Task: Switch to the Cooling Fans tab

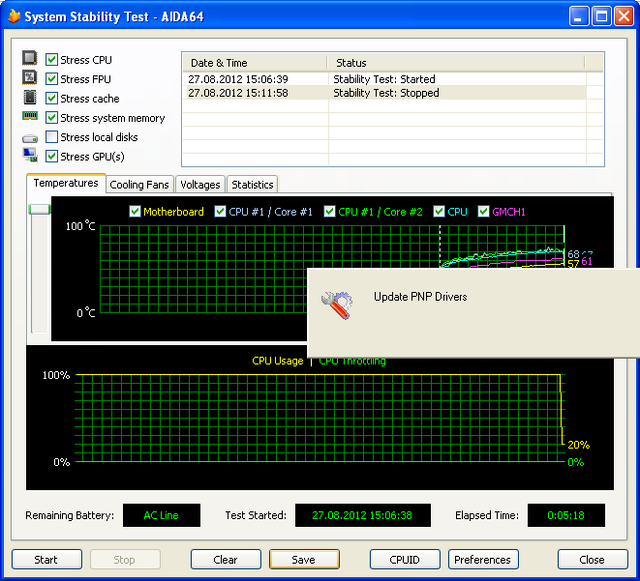Action: (139, 185)
